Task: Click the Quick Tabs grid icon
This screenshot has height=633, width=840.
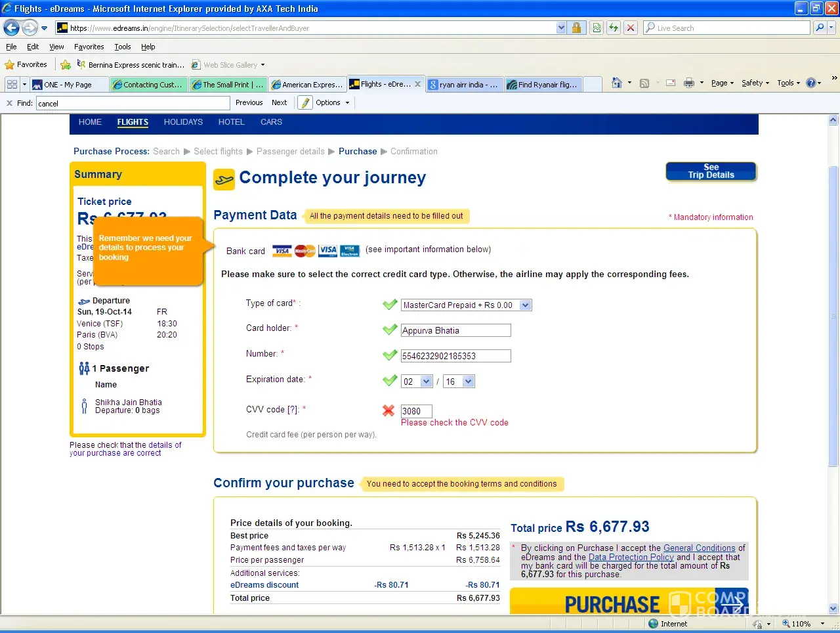Action: tap(12, 84)
